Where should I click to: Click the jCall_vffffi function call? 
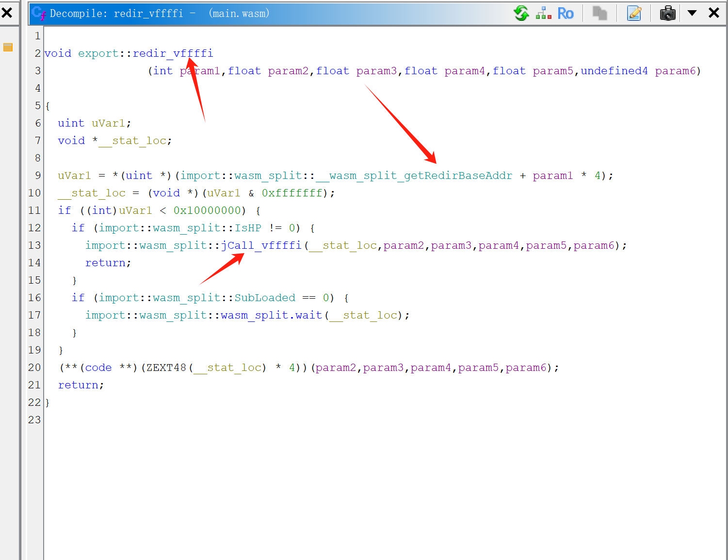pyautogui.click(x=261, y=245)
